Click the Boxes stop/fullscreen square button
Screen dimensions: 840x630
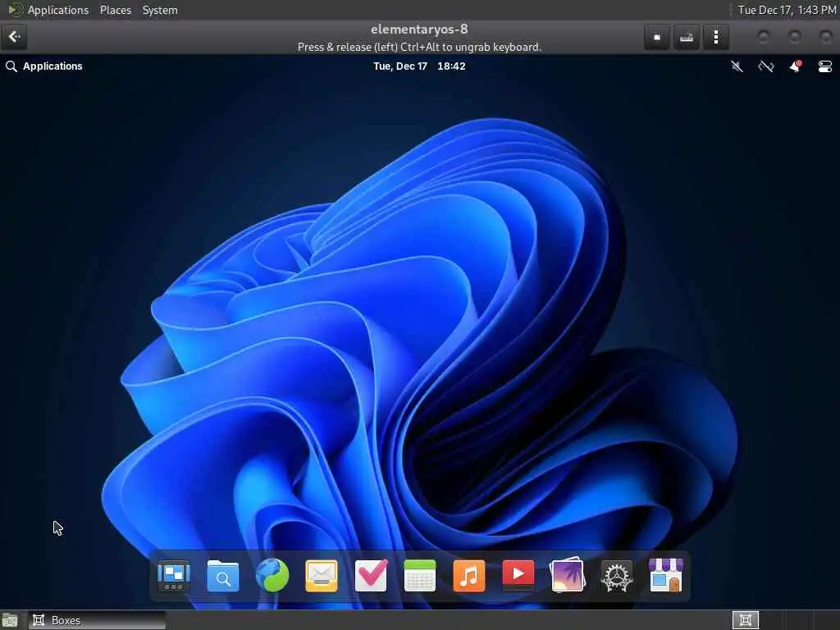click(657, 37)
